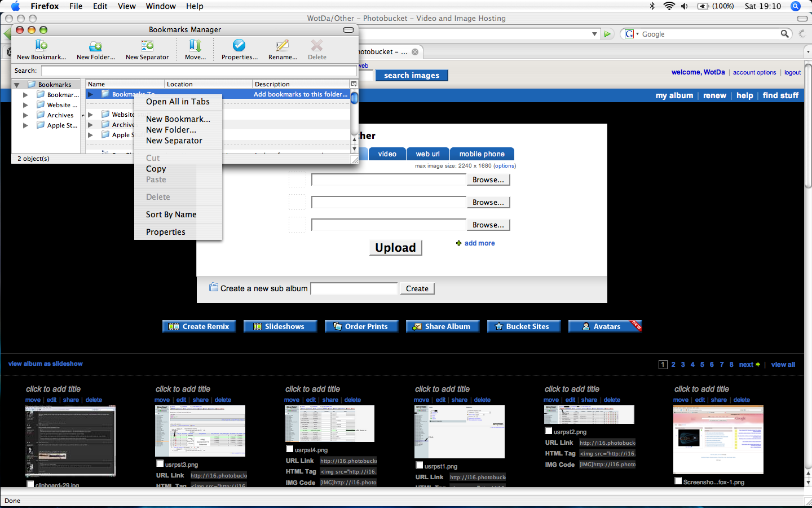Choose Open All in Tabs
This screenshot has height=508, width=812.
[178, 102]
